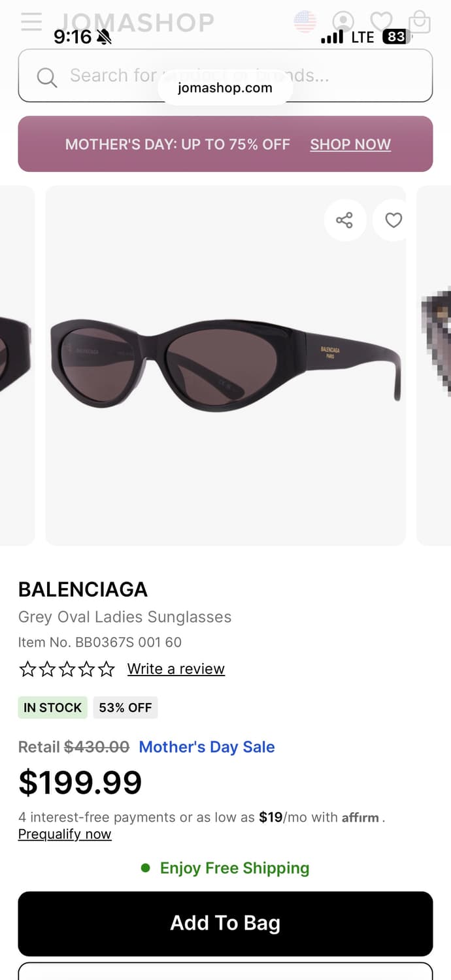Tap the share icon on product image
The width and height of the screenshot is (451, 980).
coord(344,220)
